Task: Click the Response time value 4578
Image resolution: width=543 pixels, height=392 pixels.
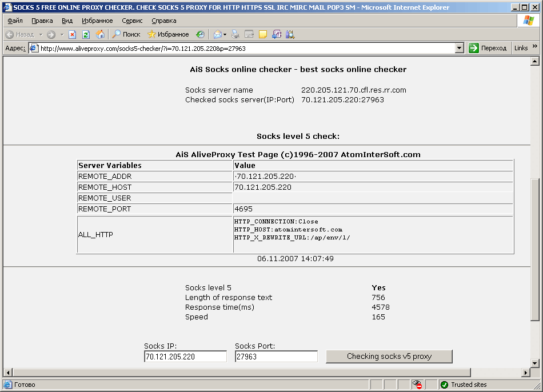Action: click(x=381, y=307)
